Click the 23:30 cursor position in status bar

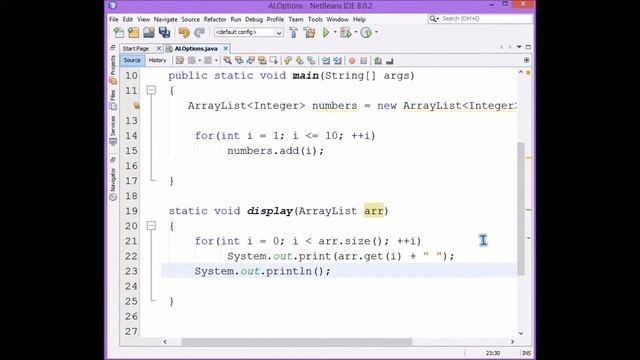[x=493, y=353]
